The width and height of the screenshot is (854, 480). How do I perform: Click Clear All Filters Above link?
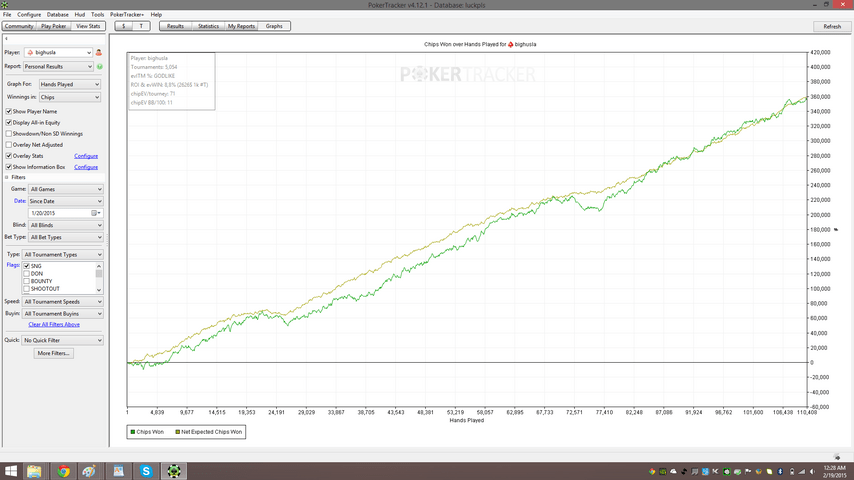[54, 324]
